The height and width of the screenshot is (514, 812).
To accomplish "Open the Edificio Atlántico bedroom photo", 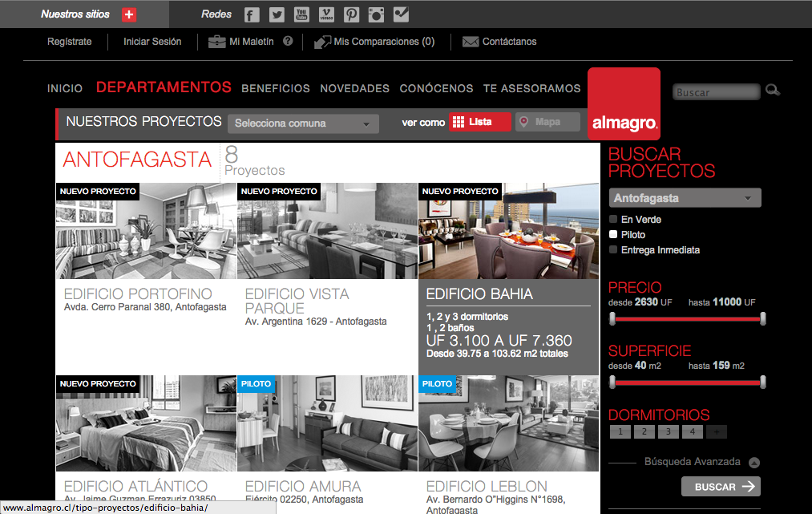I will (146, 423).
